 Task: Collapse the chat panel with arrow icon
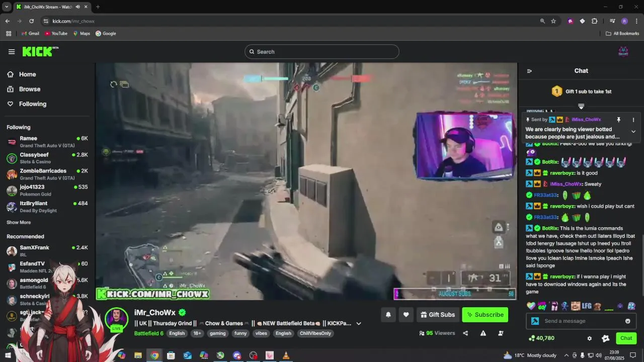pos(529,71)
